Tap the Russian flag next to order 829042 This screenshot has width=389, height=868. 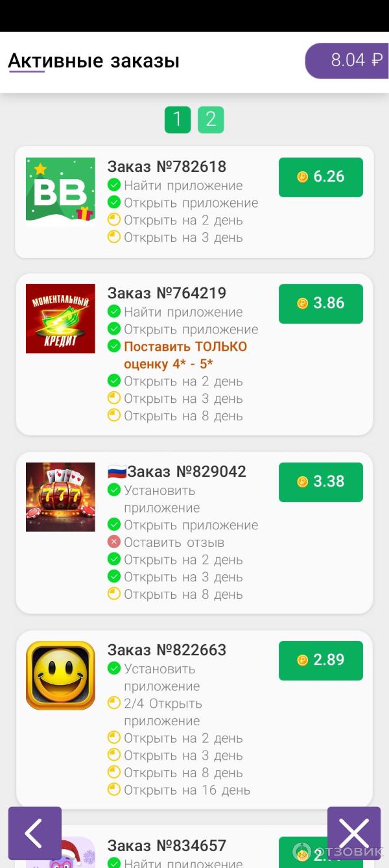[x=117, y=472]
